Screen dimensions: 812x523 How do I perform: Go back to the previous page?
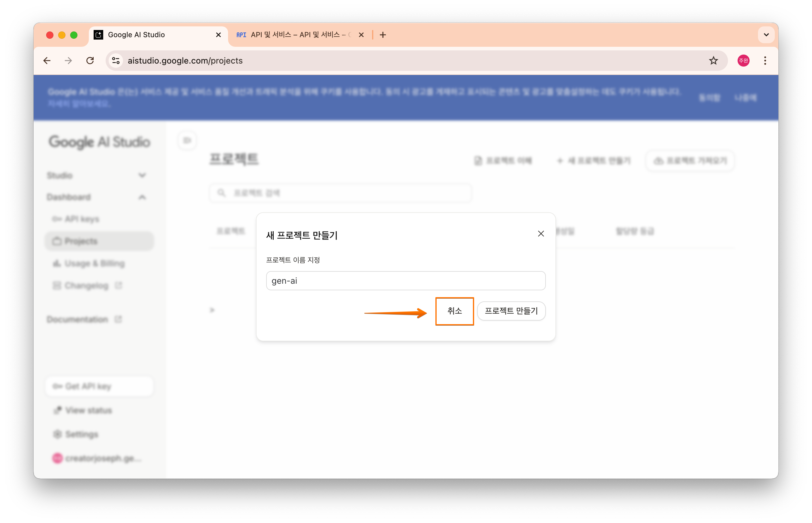[x=47, y=61]
